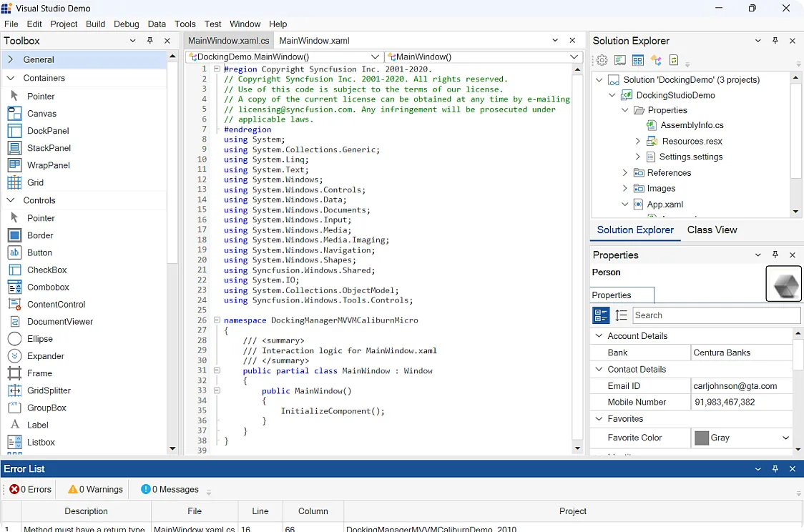Choose the Label control icon
Viewport: 804px width, 532px height.
tap(14, 425)
